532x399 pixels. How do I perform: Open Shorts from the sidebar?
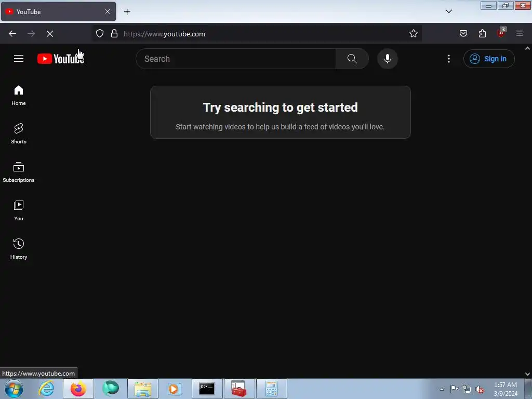19,134
